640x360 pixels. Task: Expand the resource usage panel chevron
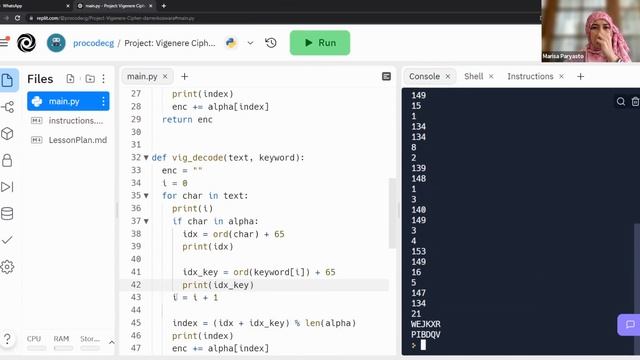click(x=111, y=342)
